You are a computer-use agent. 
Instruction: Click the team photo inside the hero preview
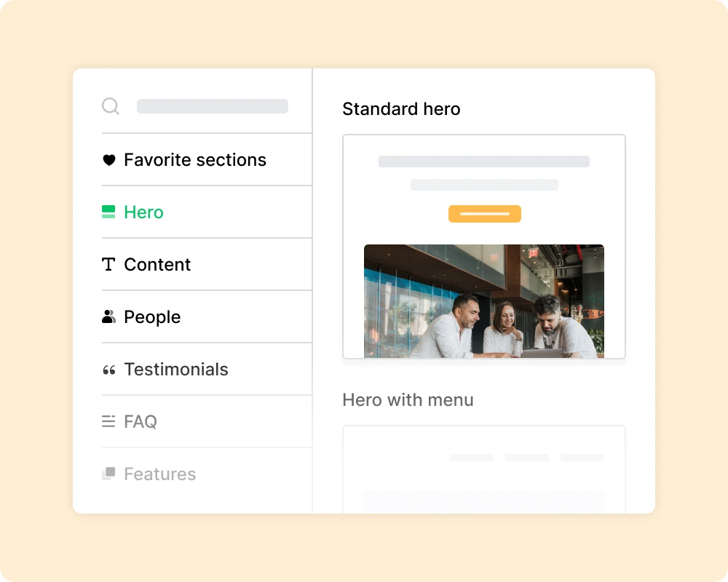pyautogui.click(x=484, y=300)
